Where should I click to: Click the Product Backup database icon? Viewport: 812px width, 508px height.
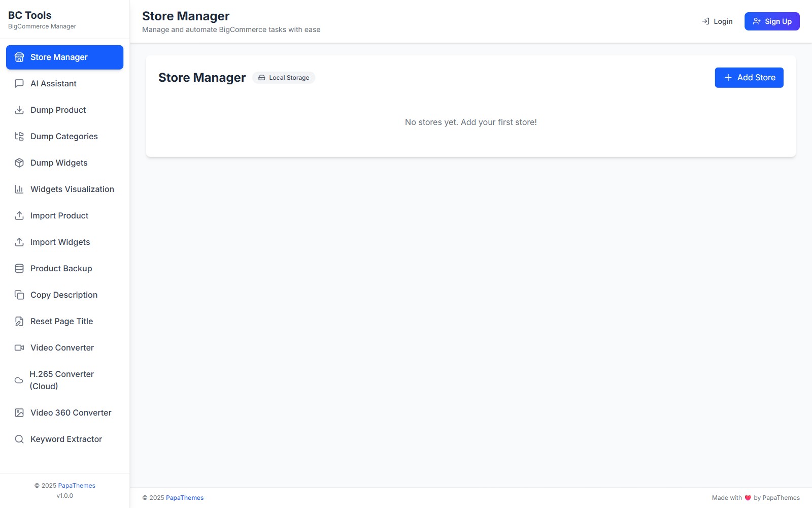click(19, 269)
